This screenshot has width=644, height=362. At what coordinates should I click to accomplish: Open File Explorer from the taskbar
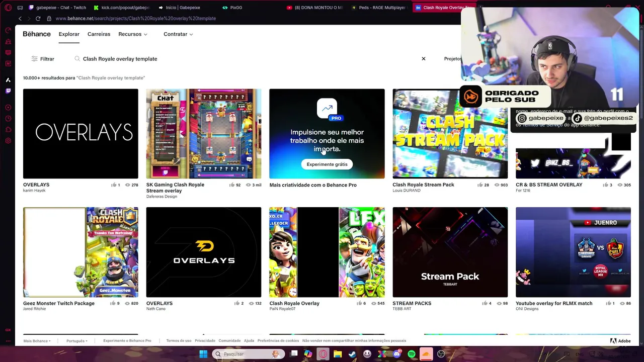point(338,354)
